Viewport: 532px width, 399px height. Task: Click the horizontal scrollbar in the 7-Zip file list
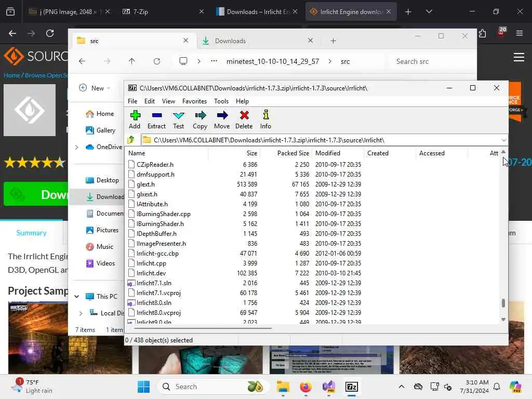click(x=203, y=328)
